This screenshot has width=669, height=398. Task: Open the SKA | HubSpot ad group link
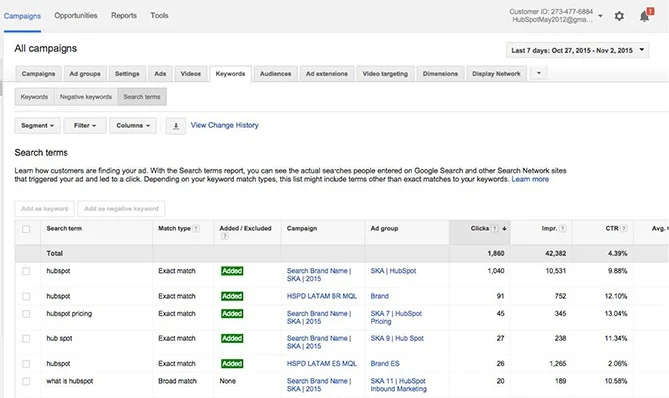click(x=393, y=271)
